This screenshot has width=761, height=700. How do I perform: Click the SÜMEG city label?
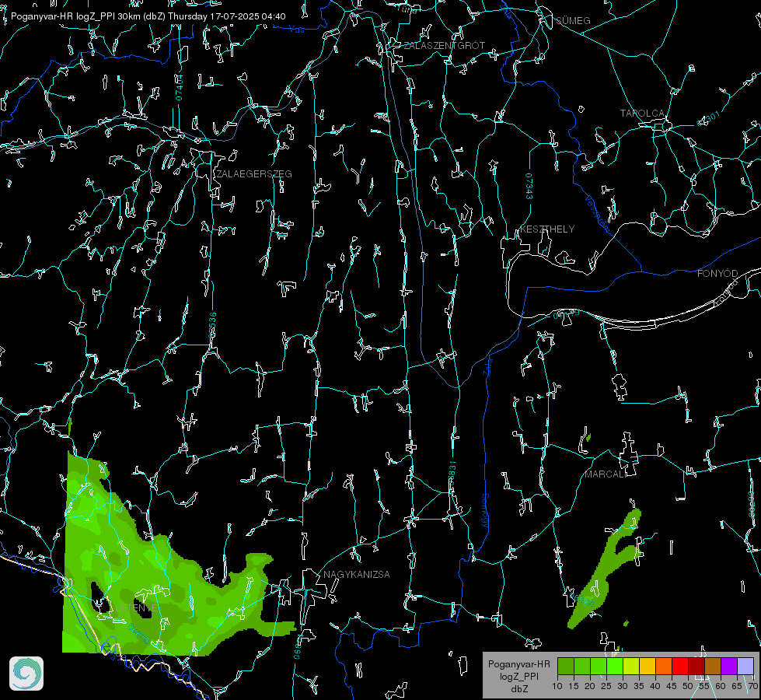[573, 21]
